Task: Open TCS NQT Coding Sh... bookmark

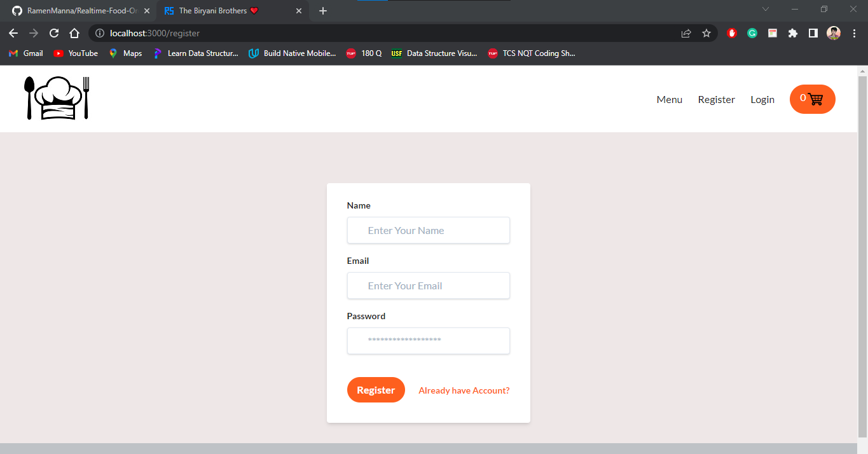Action: point(531,53)
